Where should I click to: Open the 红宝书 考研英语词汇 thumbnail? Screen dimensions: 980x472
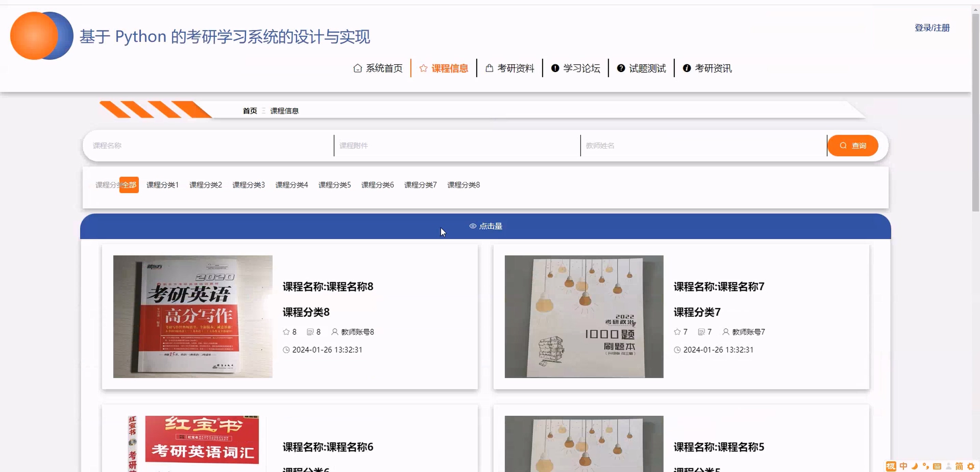pos(193,443)
